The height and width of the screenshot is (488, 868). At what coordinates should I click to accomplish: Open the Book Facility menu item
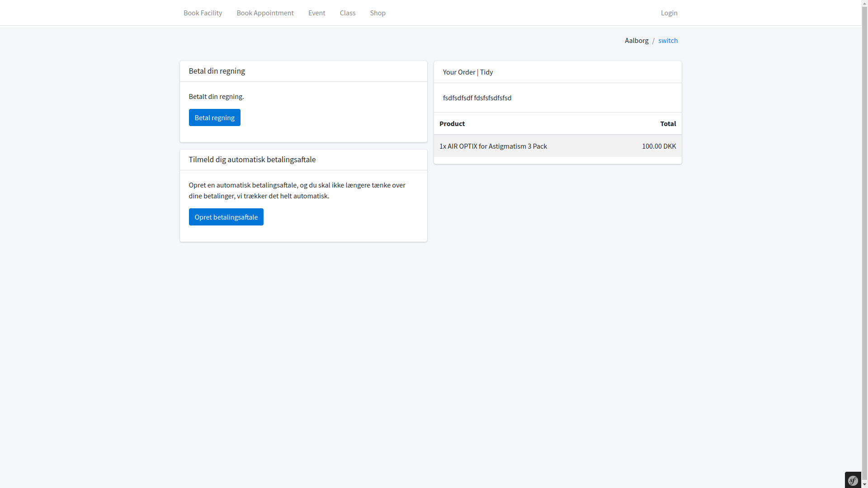[x=203, y=13]
